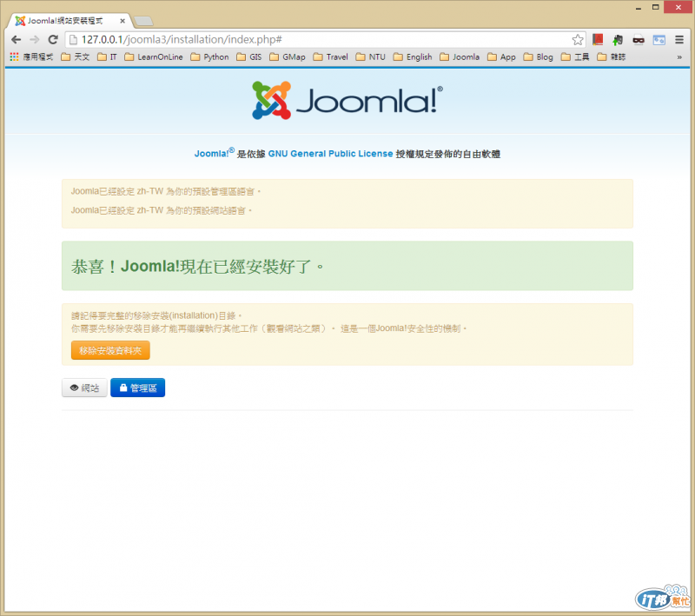Open the last bookmark folder after 工具
Screen dimensions: 695x616
[612, 56]
